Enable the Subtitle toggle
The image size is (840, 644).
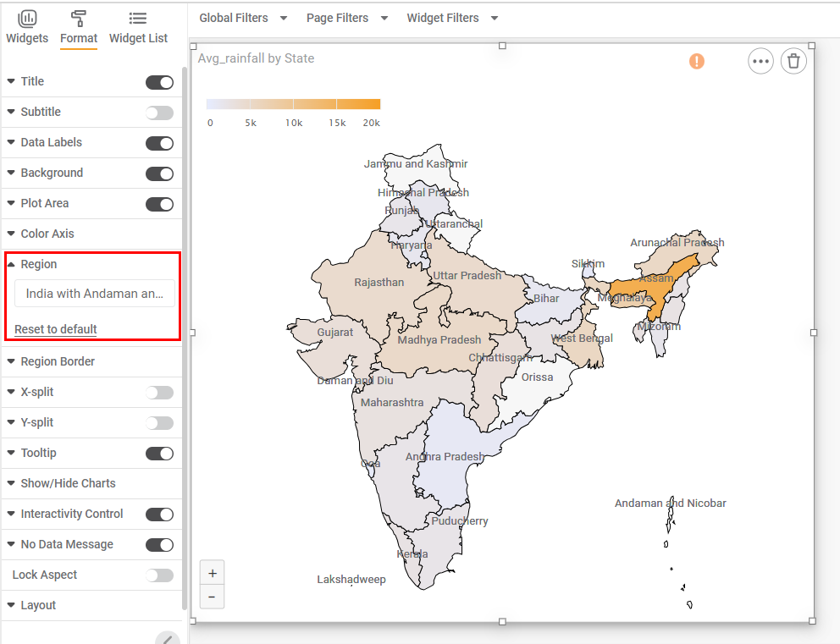[x=159, y=112]
